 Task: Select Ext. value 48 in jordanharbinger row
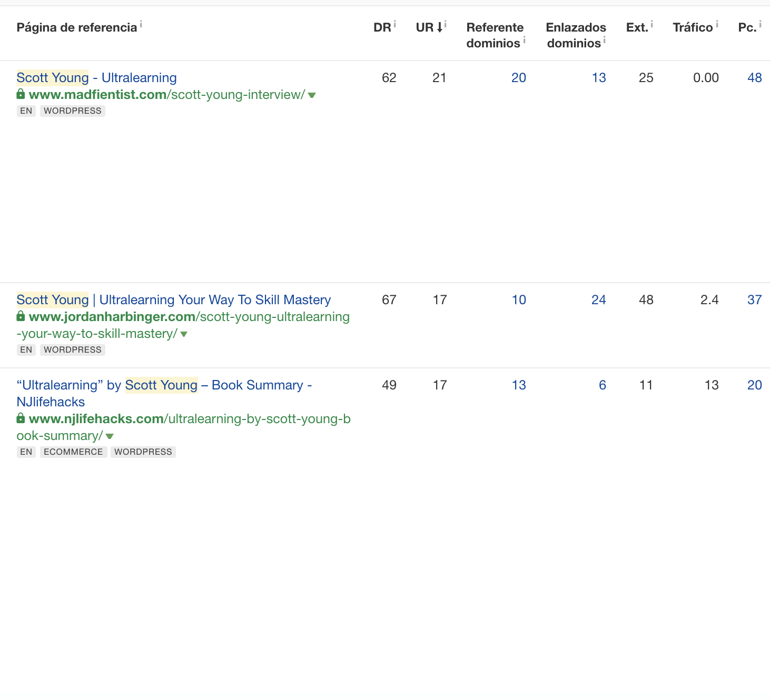click(x=646, y=300)
